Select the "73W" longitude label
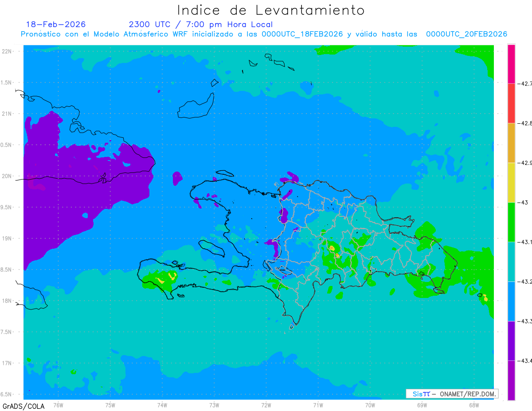The image size is (532, 411). [214, 405]
